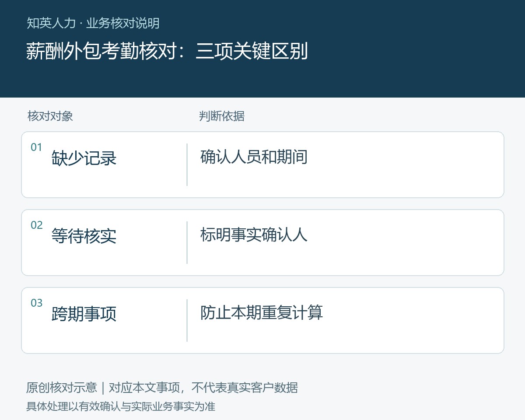Click the column header 判断依据

[222, 116]
